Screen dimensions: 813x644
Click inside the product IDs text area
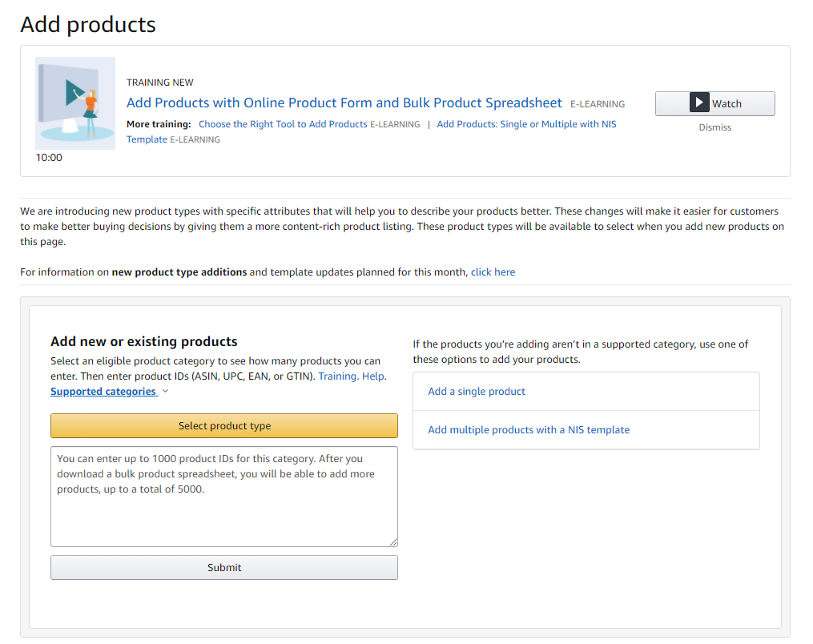[224, 496]
